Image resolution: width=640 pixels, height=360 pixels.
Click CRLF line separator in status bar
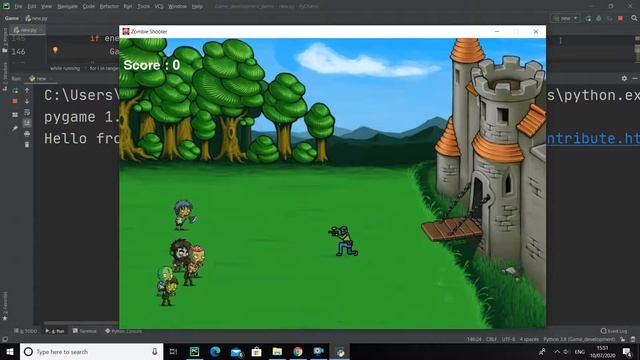tap(491, 340)
